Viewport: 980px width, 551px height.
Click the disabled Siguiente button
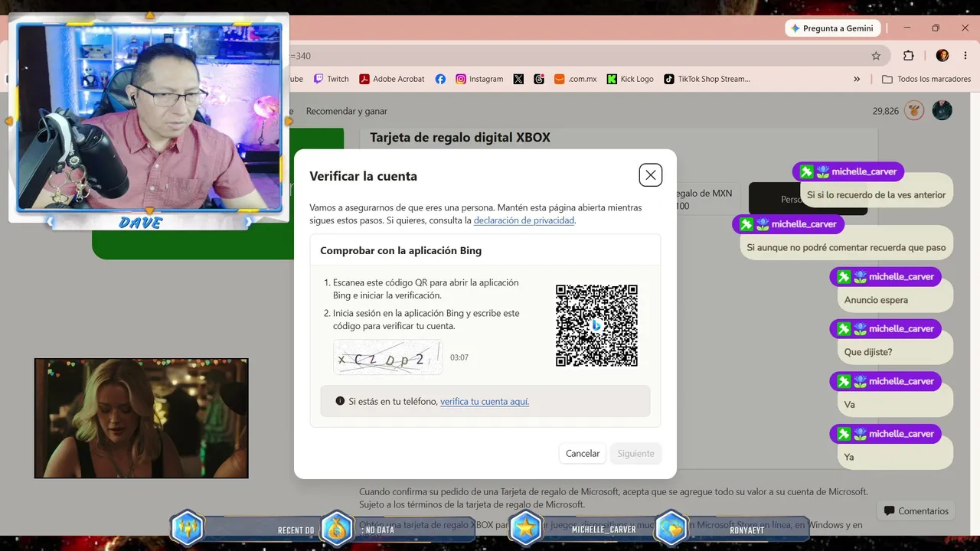pyautogui.click(x=635, y=454)
